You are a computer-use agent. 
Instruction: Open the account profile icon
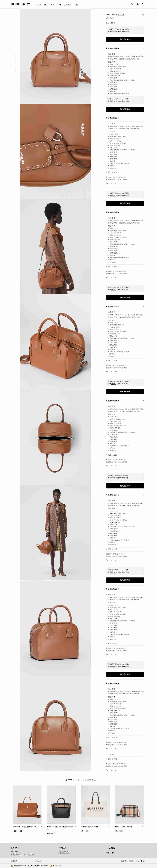coord(137,4)
